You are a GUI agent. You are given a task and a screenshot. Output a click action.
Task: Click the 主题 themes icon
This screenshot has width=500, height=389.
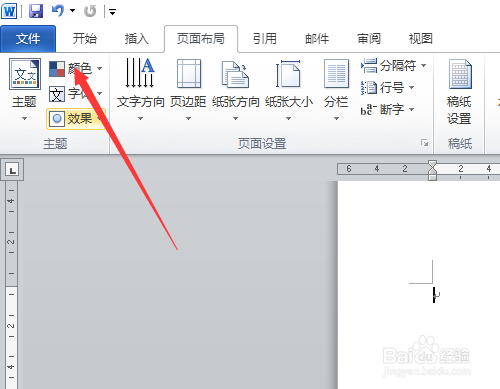pos(25,74)
